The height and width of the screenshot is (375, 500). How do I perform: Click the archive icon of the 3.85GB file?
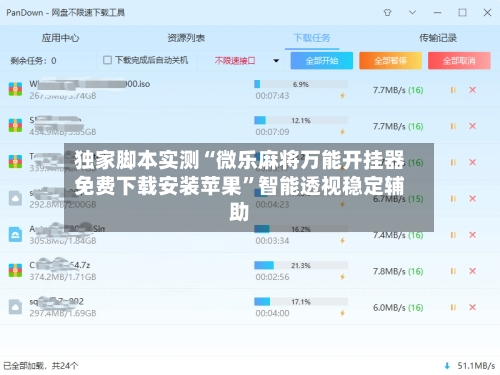coord(15,125)
